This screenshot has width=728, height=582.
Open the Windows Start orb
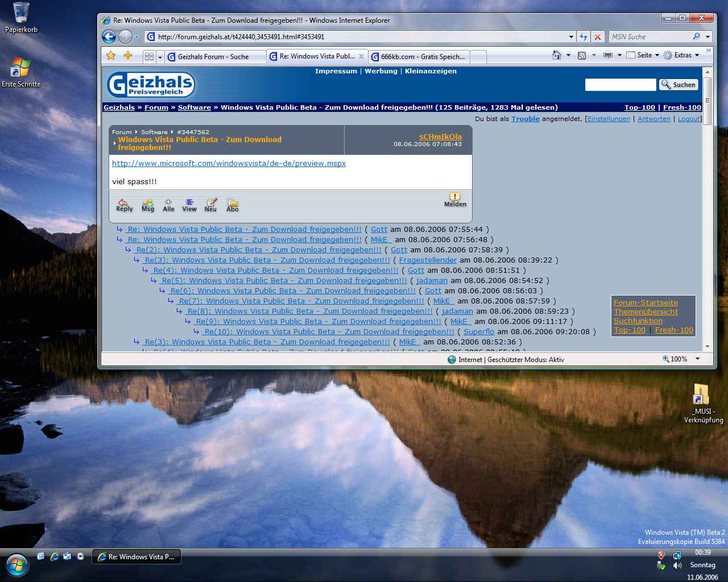[x=17, y=564]
